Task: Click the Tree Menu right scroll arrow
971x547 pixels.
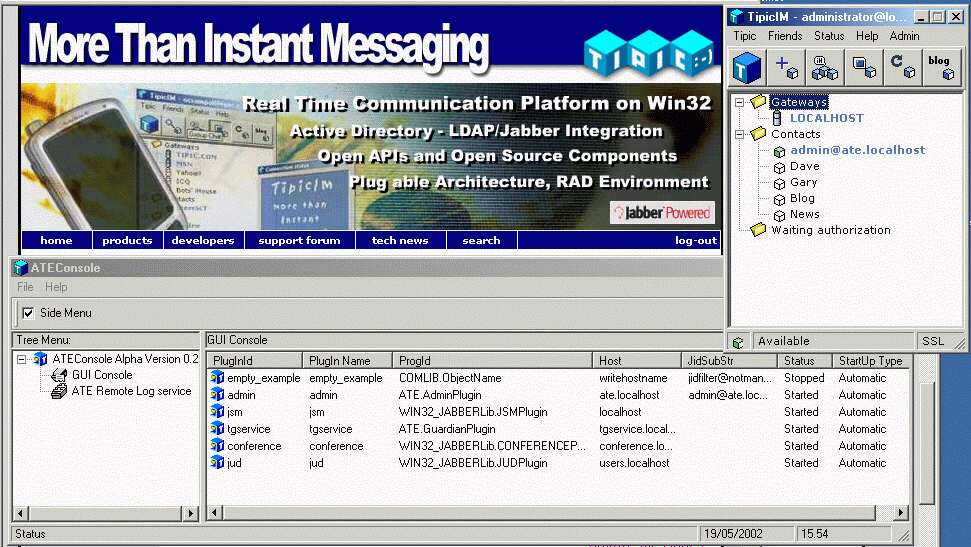Action: click(x=190, y=513)
